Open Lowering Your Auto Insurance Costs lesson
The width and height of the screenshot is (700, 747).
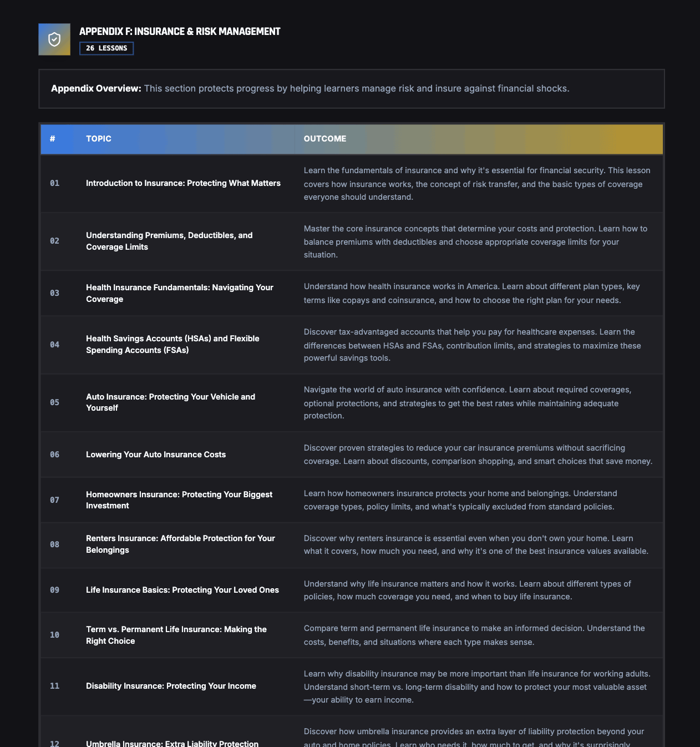pos(156,455)
